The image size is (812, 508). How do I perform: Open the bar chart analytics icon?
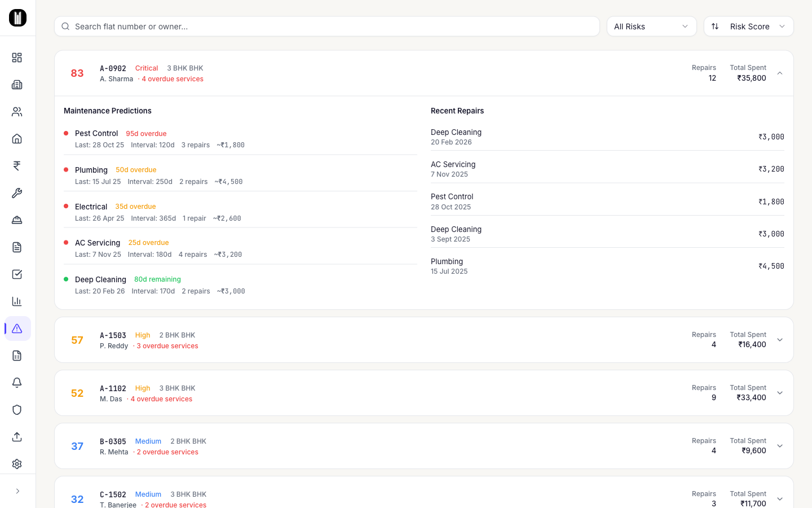pos(17,301)
